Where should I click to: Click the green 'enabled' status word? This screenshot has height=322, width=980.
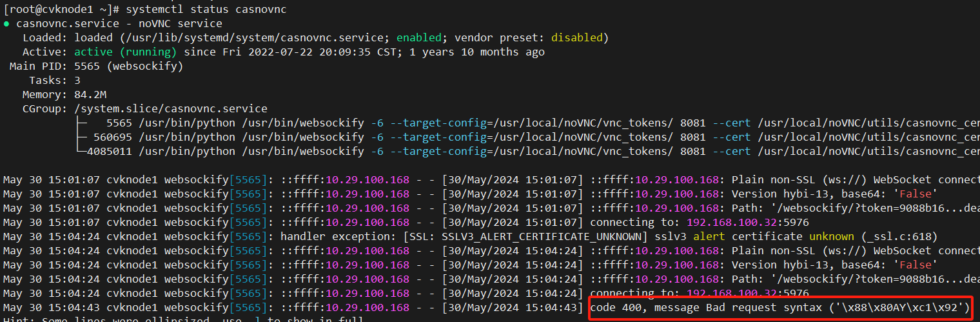point(419,38)
